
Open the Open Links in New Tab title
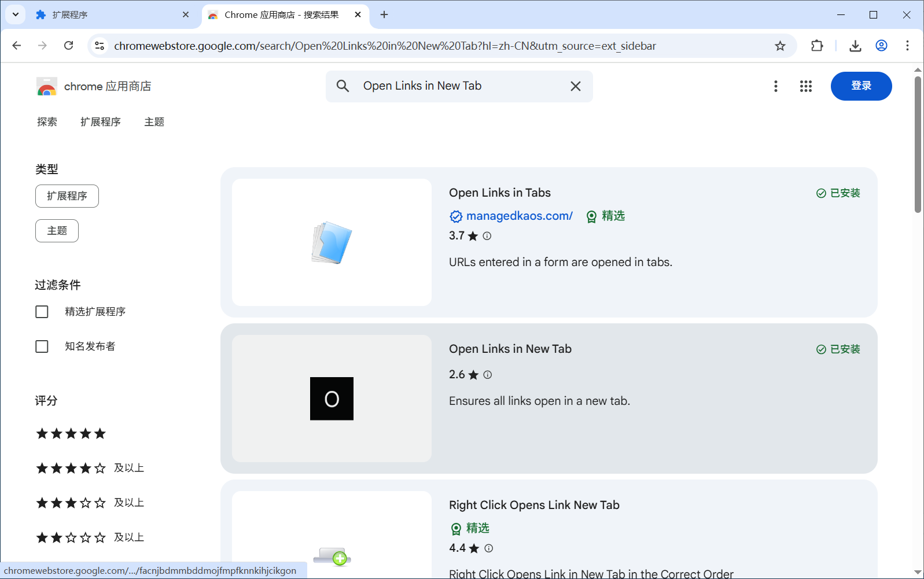(x=510, y=349)
